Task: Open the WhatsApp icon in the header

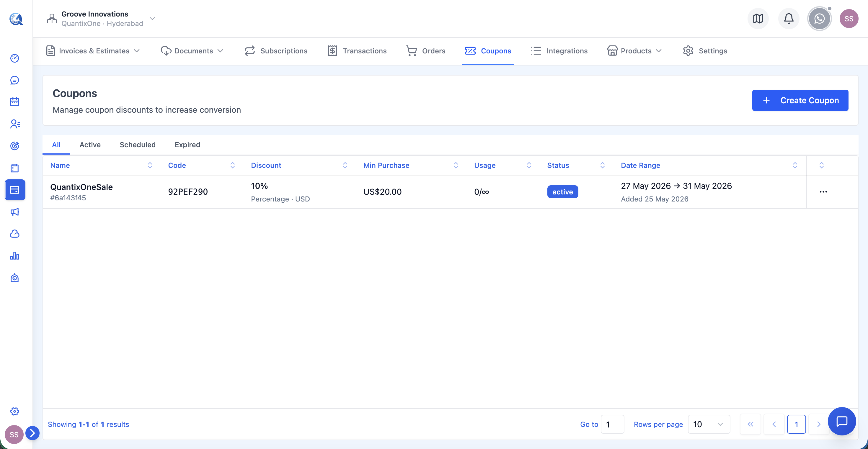Action: pyautogui.click(x=819, y=19)
